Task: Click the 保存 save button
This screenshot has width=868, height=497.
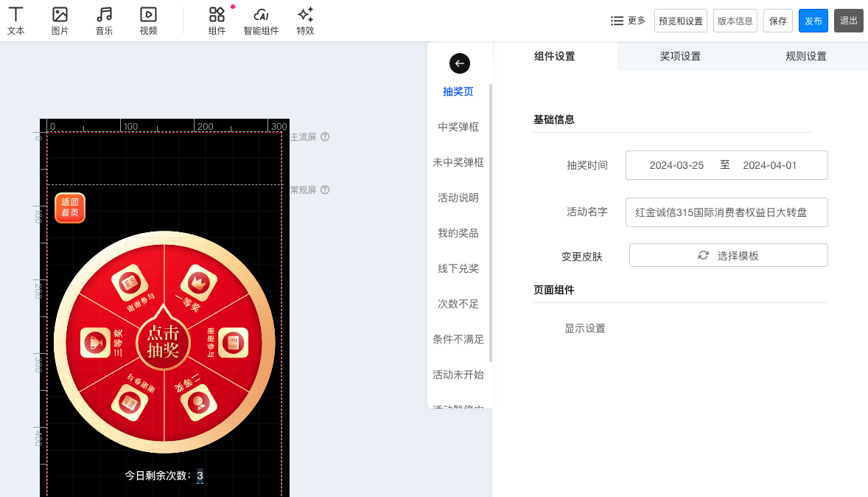Action: [x=778, y=21]
